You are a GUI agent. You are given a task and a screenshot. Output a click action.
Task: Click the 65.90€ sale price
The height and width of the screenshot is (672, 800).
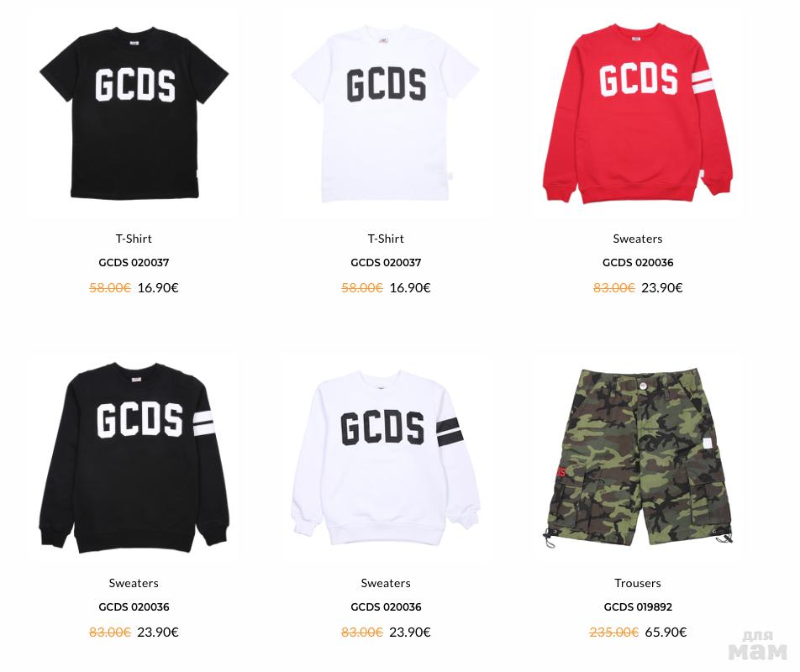[666, 633]
